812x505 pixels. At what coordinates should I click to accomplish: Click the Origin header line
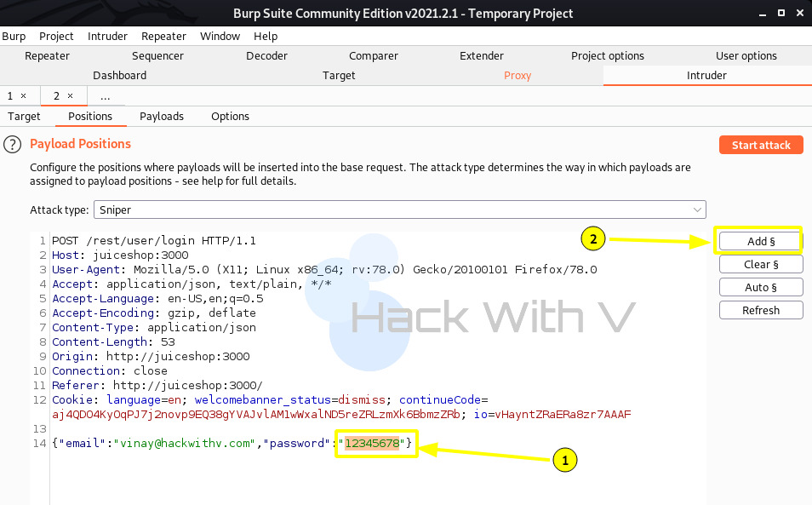(151, 357)
